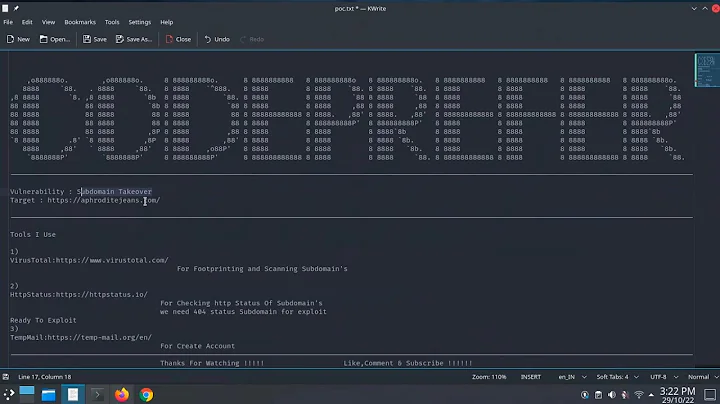Screen dimensions: 720x404
Task: Click 'For Checking http Status Of Subdomain's' line
Action: coord(241,303)
